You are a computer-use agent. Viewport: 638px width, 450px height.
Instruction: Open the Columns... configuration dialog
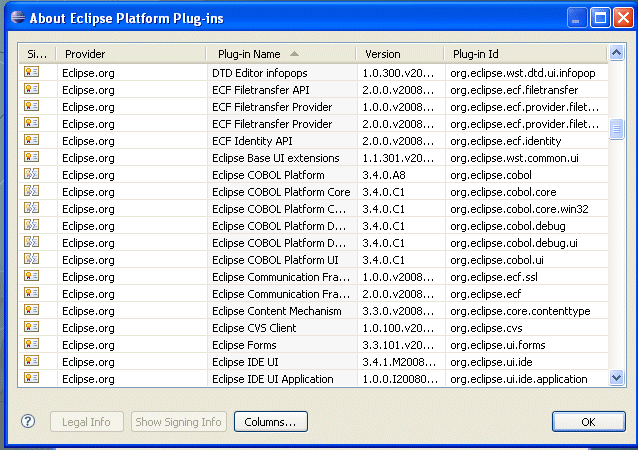point(271,422)
